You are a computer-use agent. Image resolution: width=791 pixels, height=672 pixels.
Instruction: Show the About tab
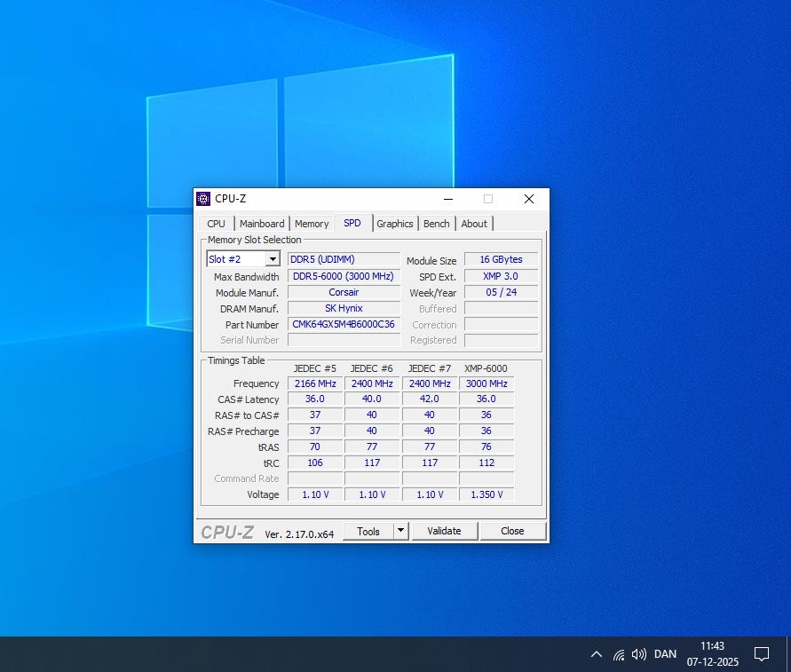[x=474, y=224]
